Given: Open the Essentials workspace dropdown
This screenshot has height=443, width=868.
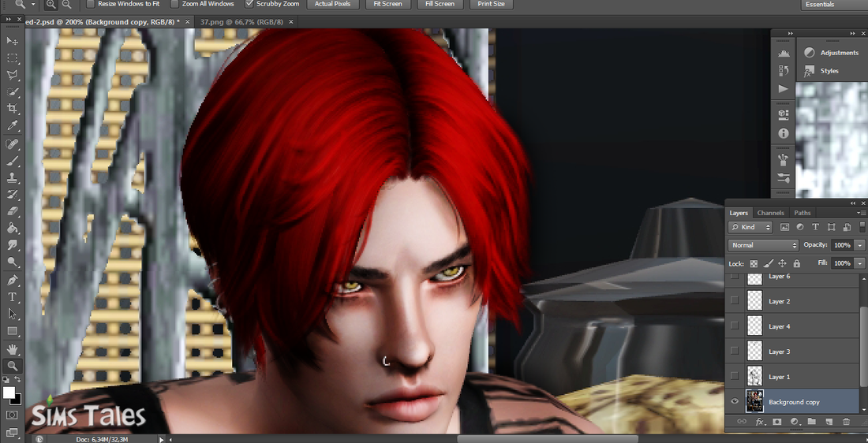Looking at the screenshot, I should click(834, 5).
